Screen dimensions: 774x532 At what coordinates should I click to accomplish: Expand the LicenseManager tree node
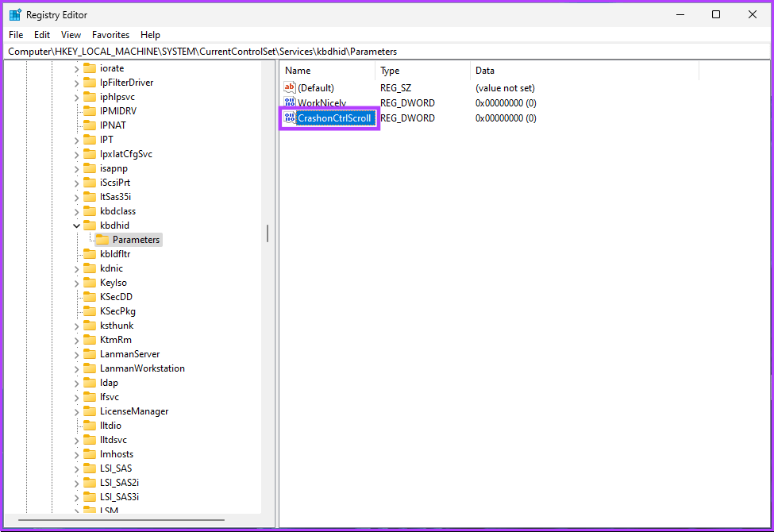[76, 412]
